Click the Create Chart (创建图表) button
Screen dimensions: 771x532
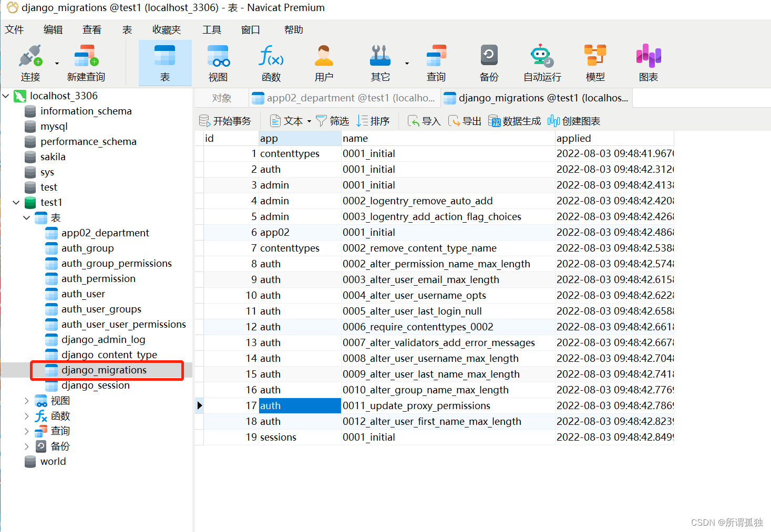click(x=574, y=121)
